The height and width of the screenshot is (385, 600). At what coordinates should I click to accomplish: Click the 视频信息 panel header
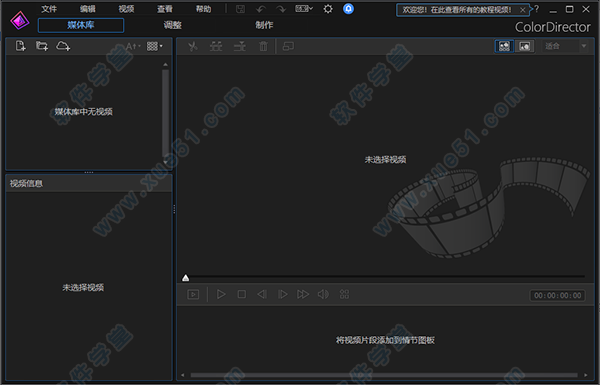pos(89,184)
